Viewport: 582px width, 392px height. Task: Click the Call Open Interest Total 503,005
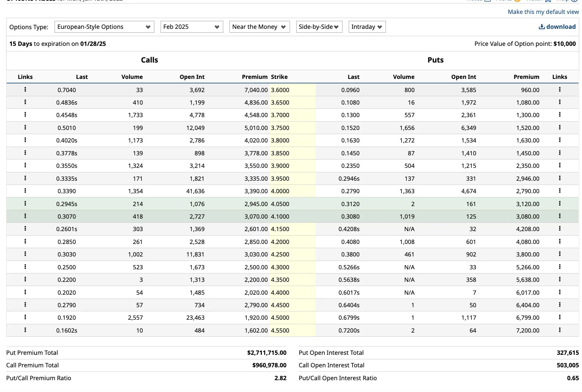point(568,365)
